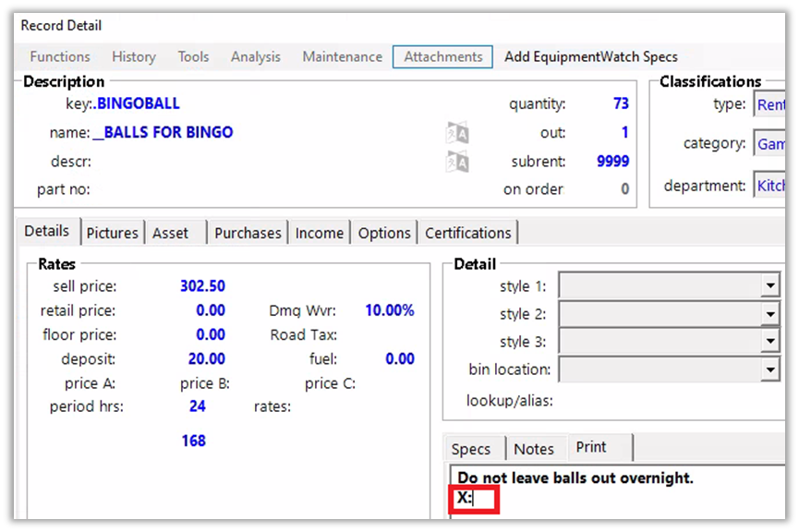Open the Certifications tab
Viewport: 799px width, 532px height.
[x=467, y=233]
